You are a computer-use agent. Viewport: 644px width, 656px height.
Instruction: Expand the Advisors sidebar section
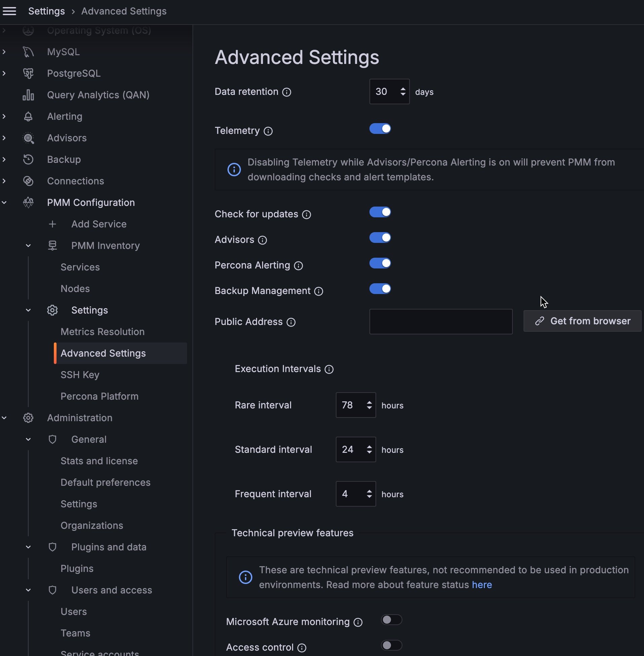[x=4, y=138]
